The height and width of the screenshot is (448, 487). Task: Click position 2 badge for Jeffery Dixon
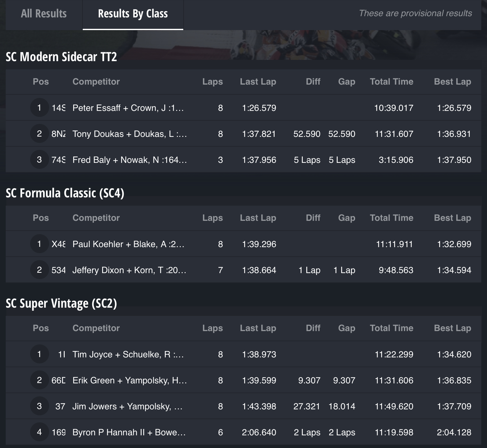point(39,270)
